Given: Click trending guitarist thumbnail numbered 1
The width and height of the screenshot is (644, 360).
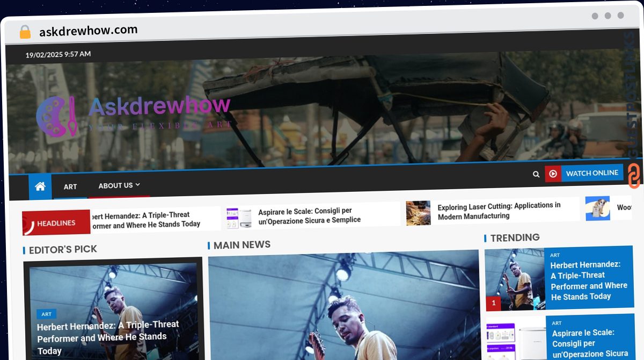Looking at the screenshot, I should pyautogui.click(x=515, y=279).
